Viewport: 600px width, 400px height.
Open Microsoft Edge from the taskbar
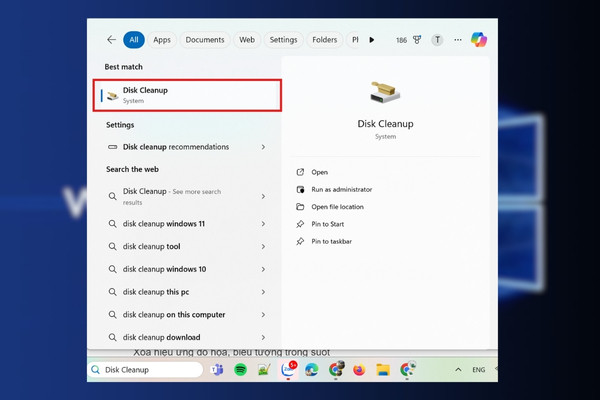click(311, 370)
